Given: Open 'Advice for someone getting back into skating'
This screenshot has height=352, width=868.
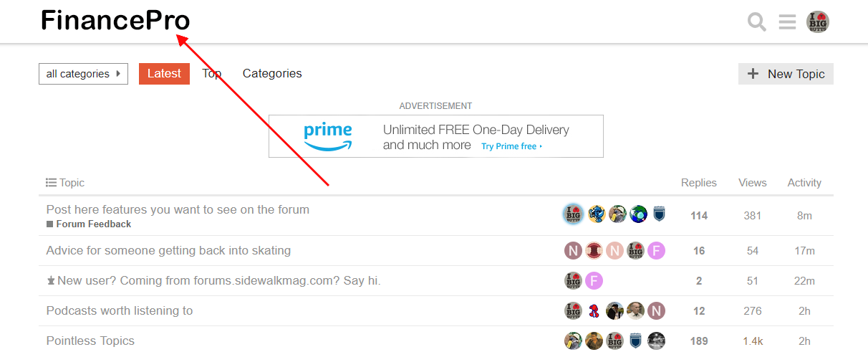Looking at the screenshot, I should click(x=168, y=251).
